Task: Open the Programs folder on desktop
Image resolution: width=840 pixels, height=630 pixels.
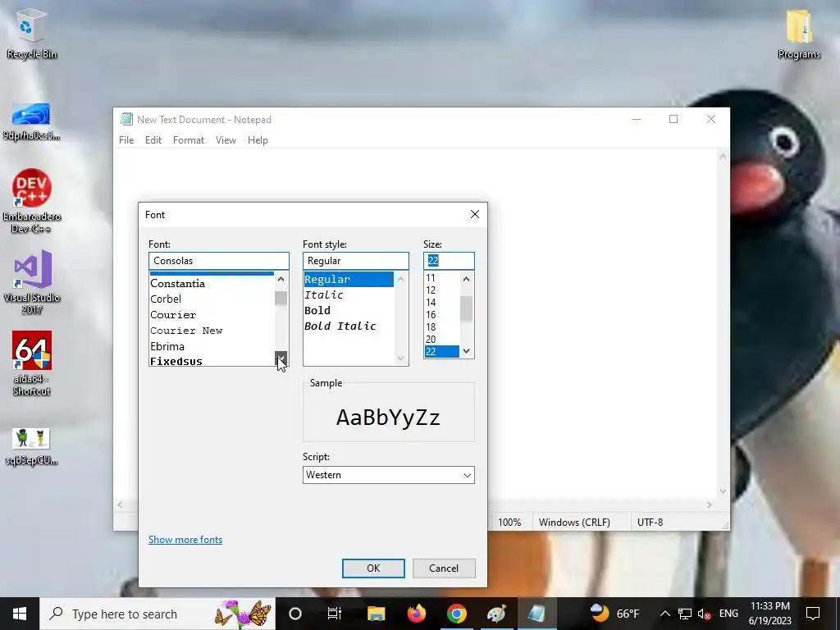Action: click(799, 34)
